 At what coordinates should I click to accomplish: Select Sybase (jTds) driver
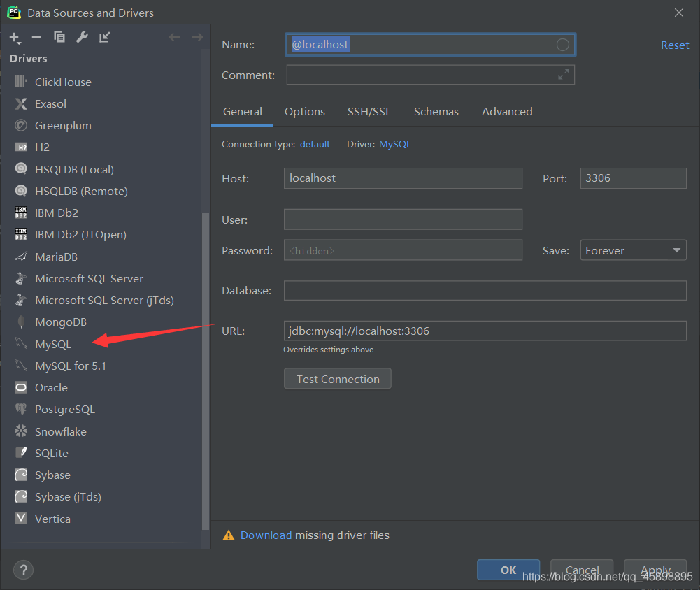[x=68, y=497]
